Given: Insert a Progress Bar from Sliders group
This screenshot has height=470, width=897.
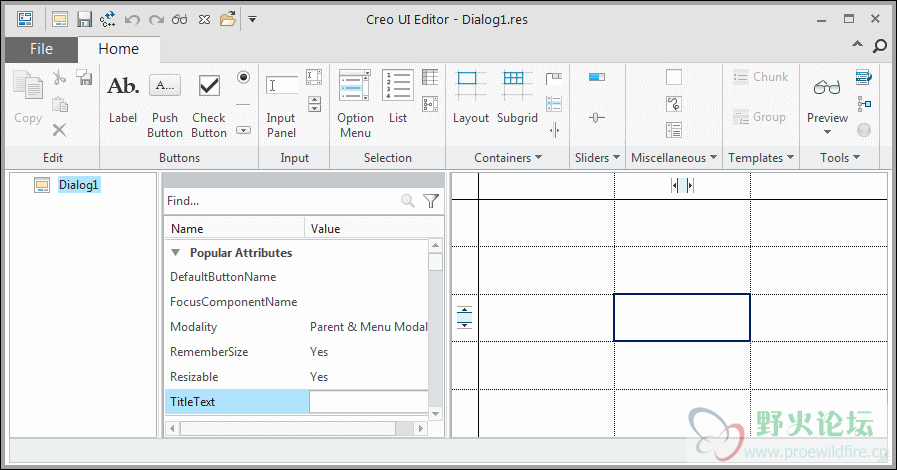Looking at the screenshot, I should (x=597, y=77).
